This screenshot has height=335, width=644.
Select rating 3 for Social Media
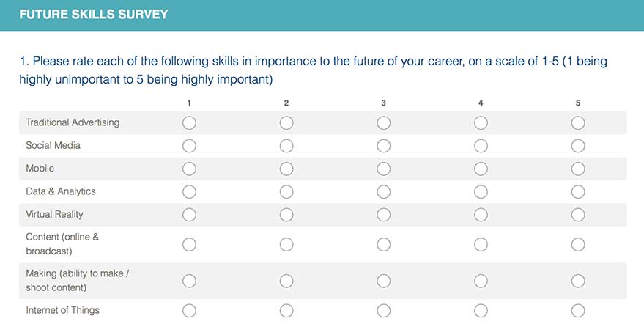(384, 146)
